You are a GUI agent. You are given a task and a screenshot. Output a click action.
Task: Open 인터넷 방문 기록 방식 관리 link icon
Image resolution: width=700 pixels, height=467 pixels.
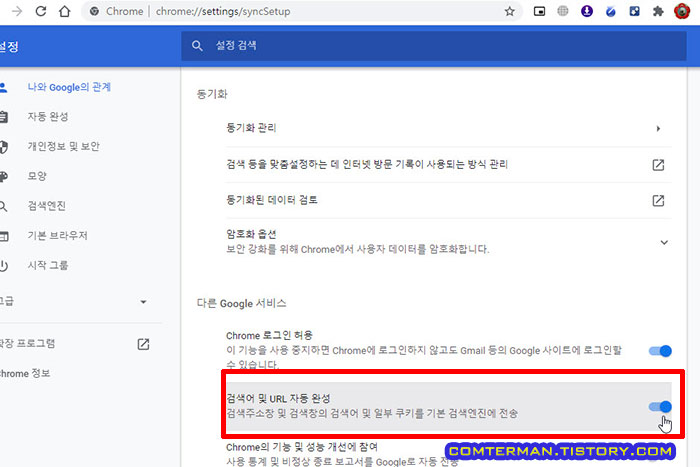point(658,165)
